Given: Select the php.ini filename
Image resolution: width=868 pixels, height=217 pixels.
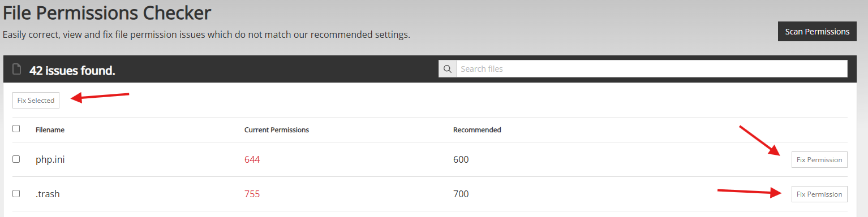Looking at the screenshot, I should [50, 160].
